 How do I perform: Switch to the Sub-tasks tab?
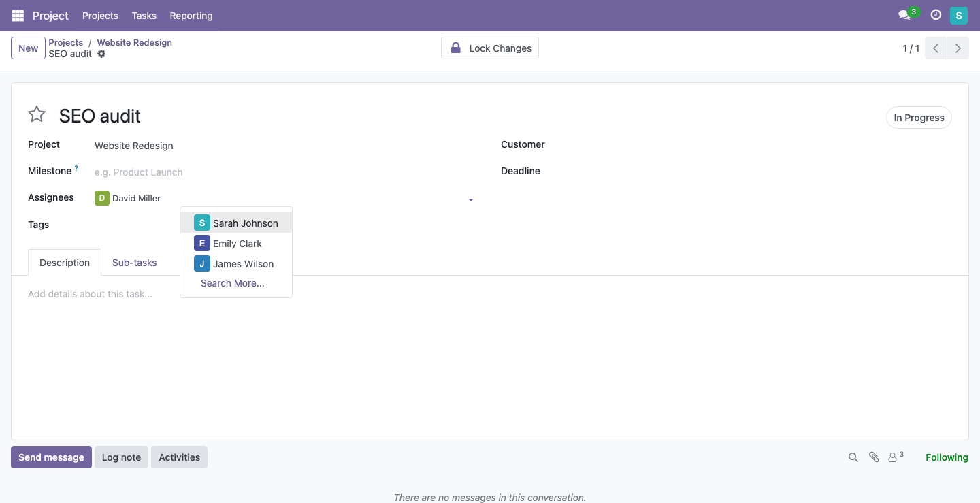(x=135, y=263)
